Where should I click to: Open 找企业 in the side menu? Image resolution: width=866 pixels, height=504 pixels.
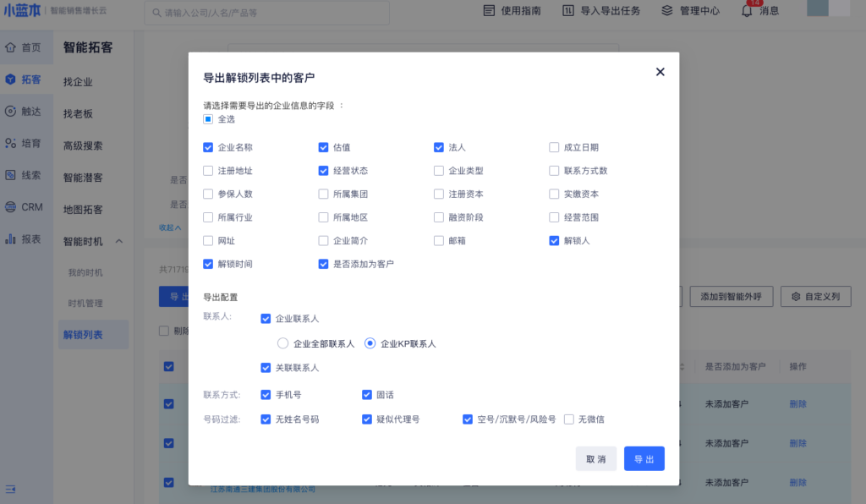(78, 82)
